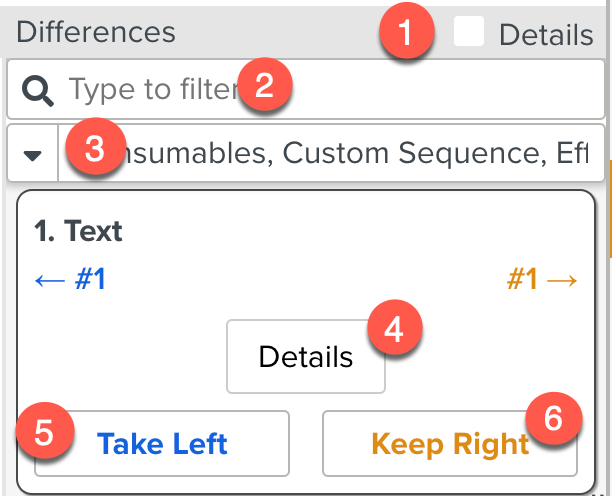
Task: Click the Differences panel title
Action: [96, 32]
